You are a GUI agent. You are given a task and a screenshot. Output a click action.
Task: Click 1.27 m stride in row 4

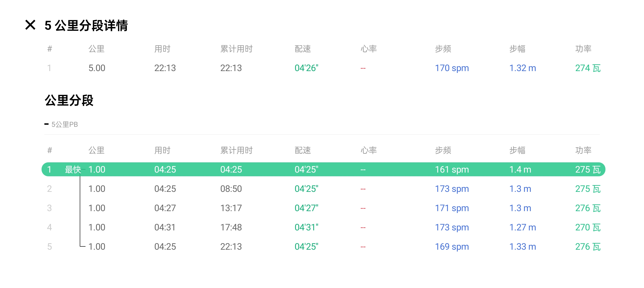[522, 227]
